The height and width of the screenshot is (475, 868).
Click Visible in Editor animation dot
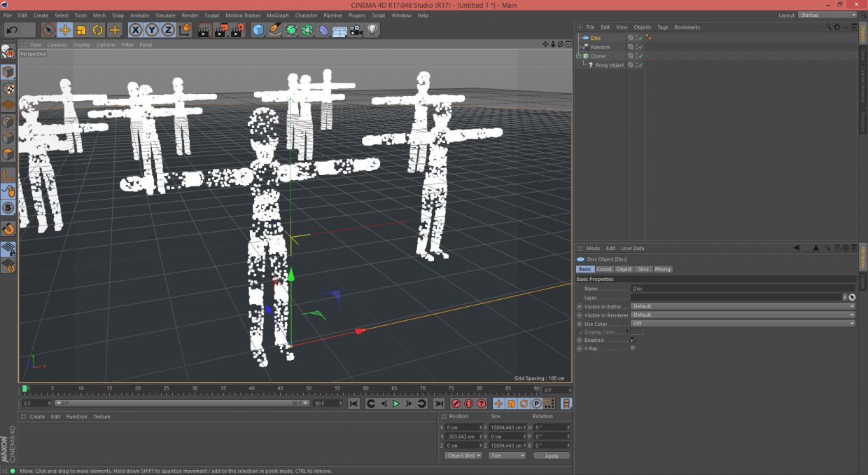point(580,306)
